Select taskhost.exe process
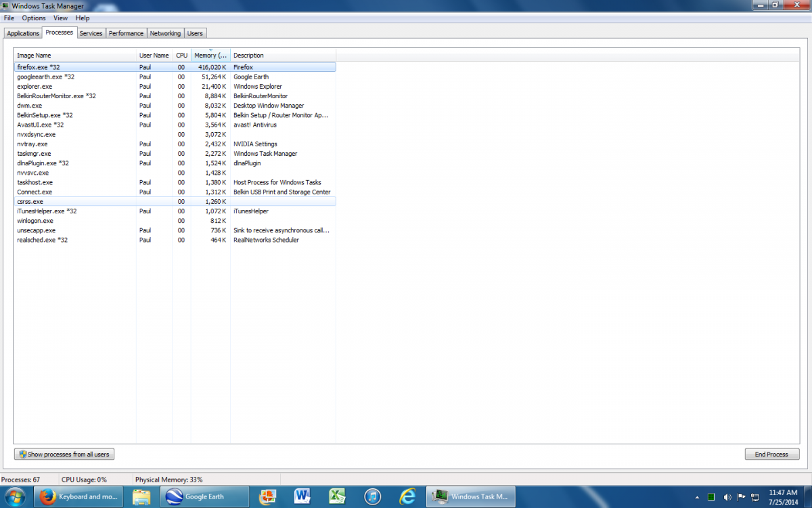The width and height of the screenshot is (812, 508). (x=175, y=182)
